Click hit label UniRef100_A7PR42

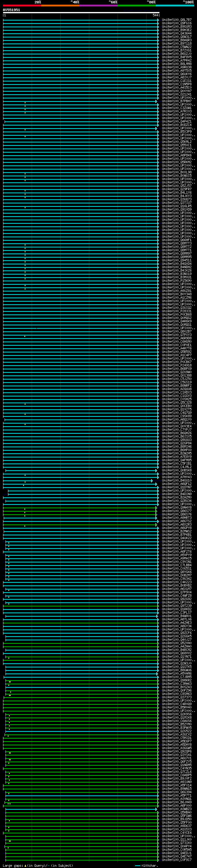pyautogui.click(x=177, y=61)
